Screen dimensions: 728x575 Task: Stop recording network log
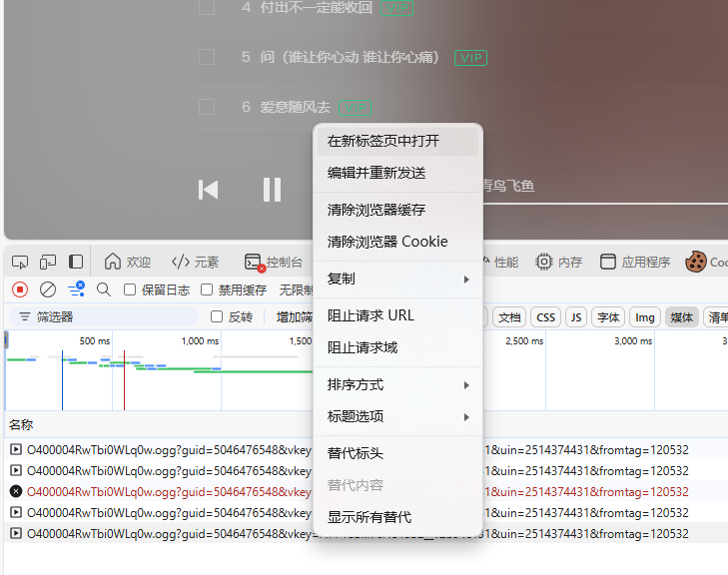20,289
